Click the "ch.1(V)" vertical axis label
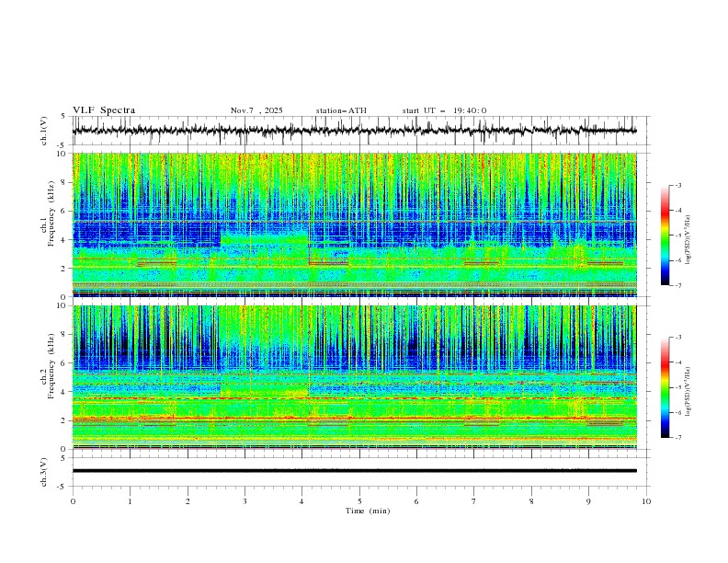 (x=44, y=131)
